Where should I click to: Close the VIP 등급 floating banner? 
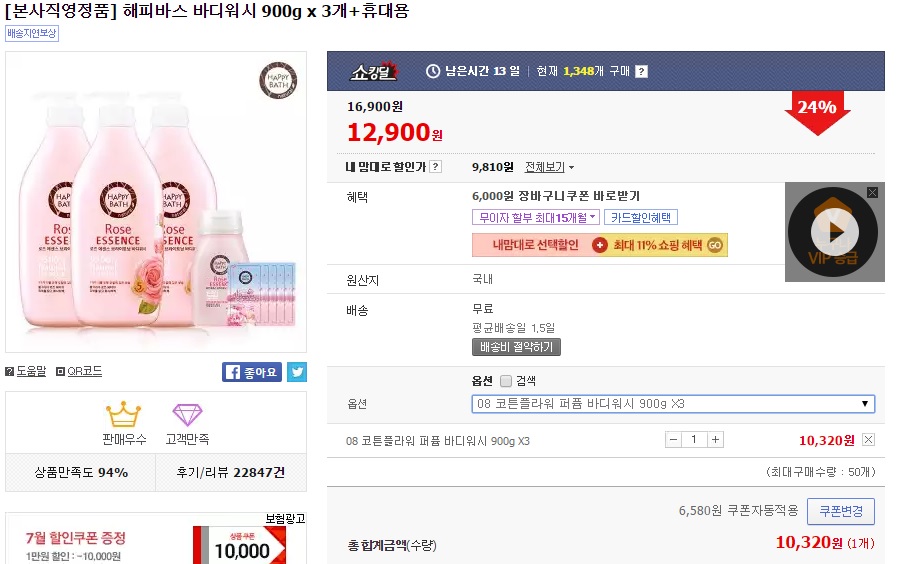(872, 191)
